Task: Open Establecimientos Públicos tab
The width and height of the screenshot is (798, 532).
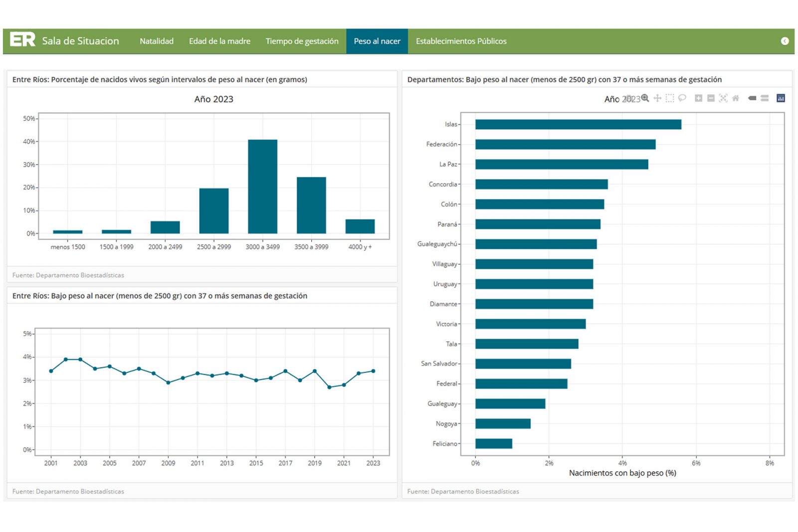Action: click(x=461, y=41)
